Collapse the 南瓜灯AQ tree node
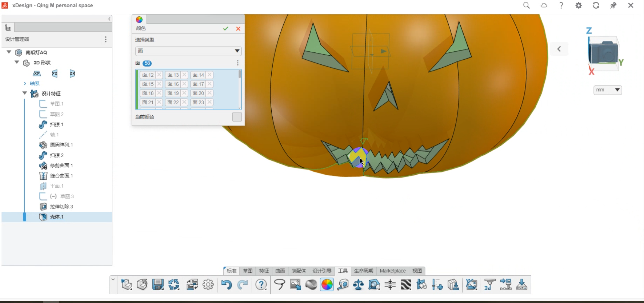The image size is (644, 303). 9,52
